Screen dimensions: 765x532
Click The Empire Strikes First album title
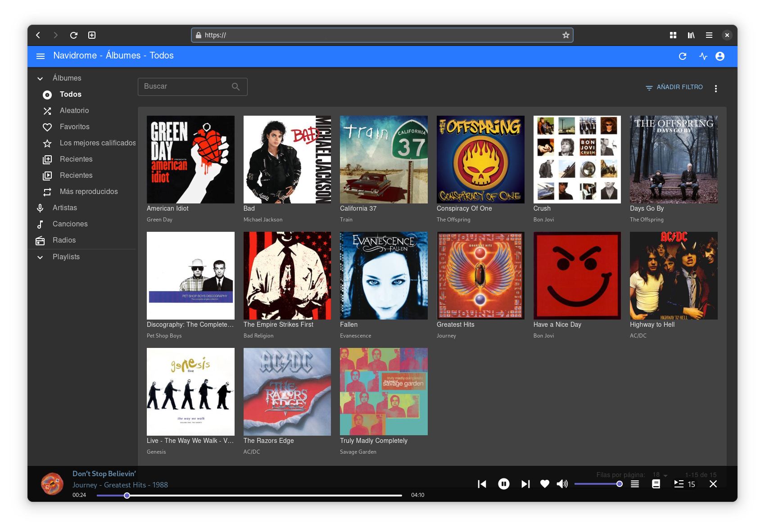[278, 325]
